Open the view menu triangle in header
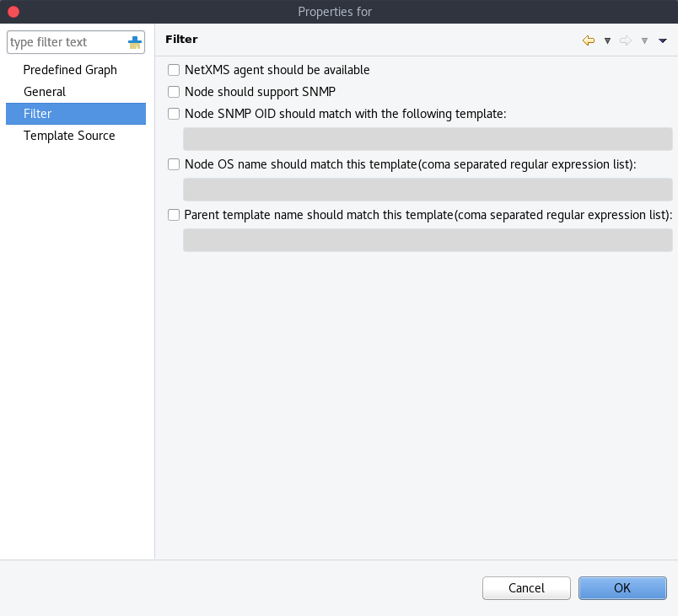This screenshot has width=678, height=616. [x=663, y=40]
